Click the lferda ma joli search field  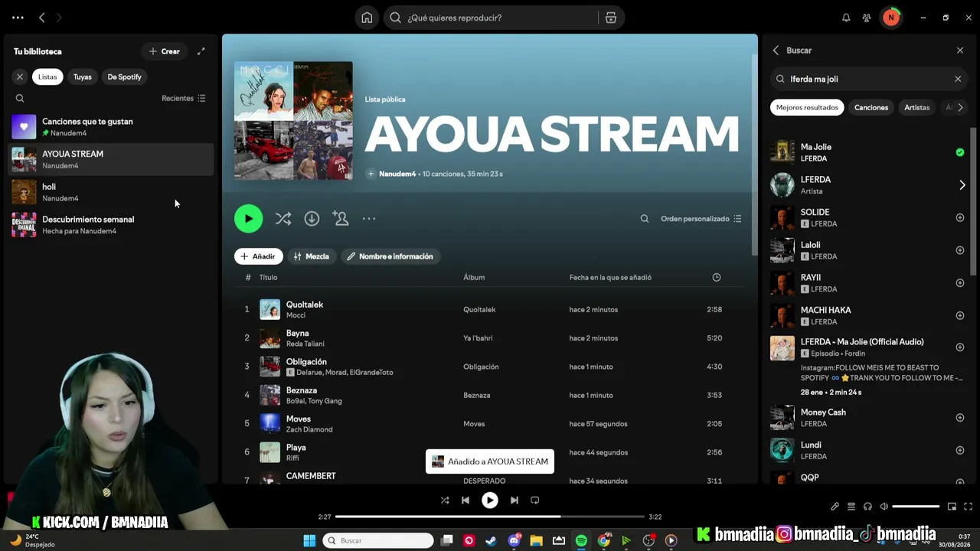coord(869,79)
